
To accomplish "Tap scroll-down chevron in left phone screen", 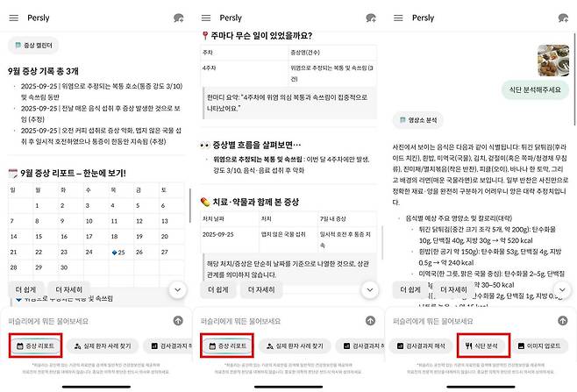I will (178, 289).
